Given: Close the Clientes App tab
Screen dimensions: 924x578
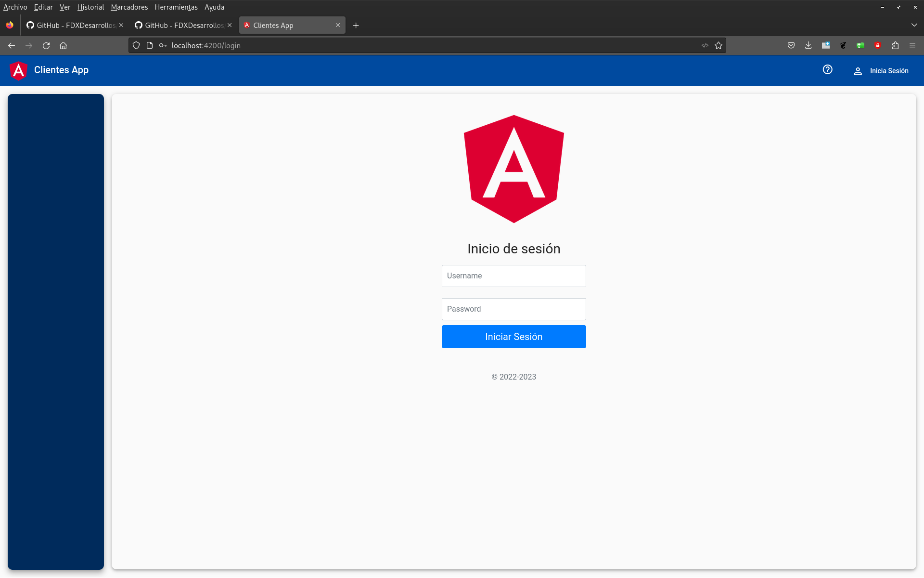Looking at the screenshot, I should click(338, 25).
